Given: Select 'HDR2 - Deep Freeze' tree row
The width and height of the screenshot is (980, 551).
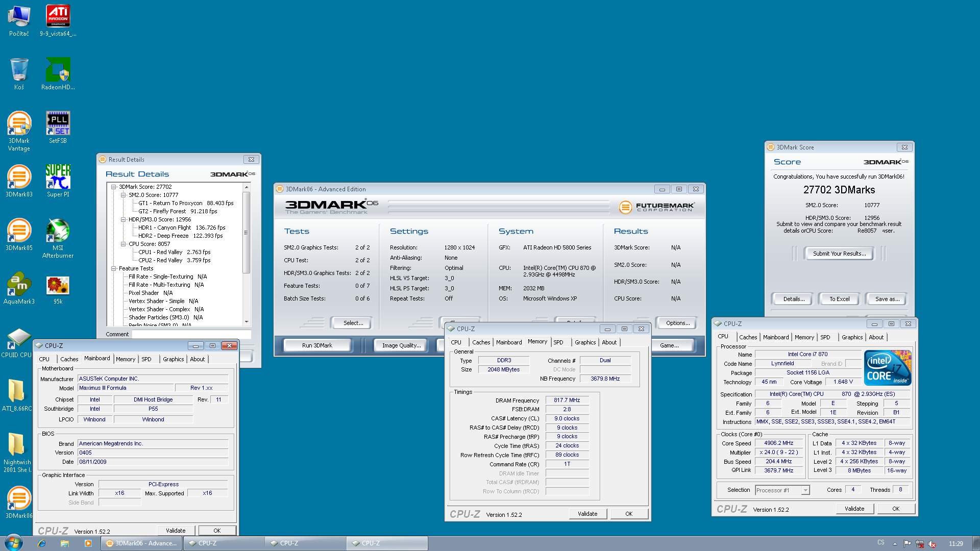Looking at the screenshot, I should point(180,236).
